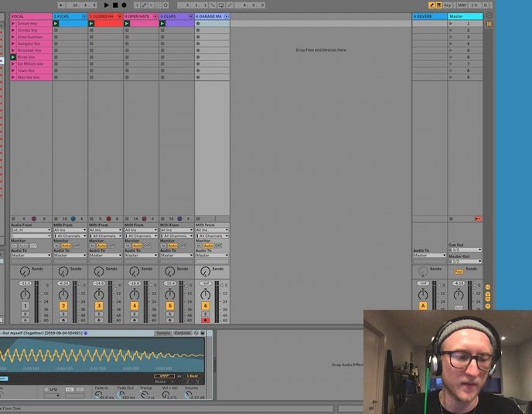Select the Master track header
This screenshot has width=532, height=414.
[465, 16]
